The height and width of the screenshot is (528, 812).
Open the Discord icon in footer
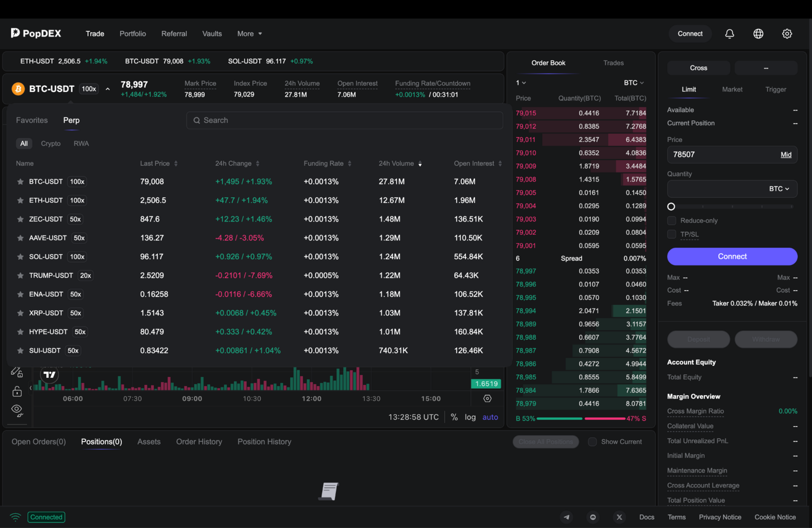click(x=593, y=517)
